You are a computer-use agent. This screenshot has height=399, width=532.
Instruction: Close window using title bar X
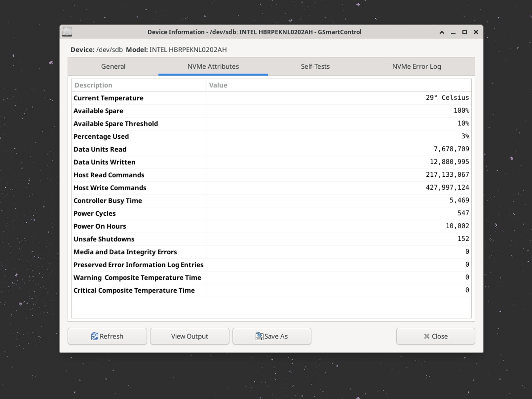click(x=476, y=32)
